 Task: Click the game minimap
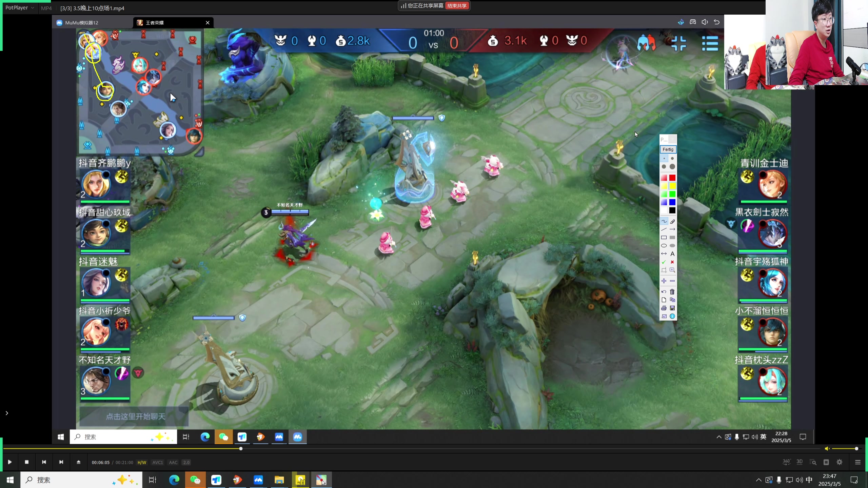[x=140, y=92]
